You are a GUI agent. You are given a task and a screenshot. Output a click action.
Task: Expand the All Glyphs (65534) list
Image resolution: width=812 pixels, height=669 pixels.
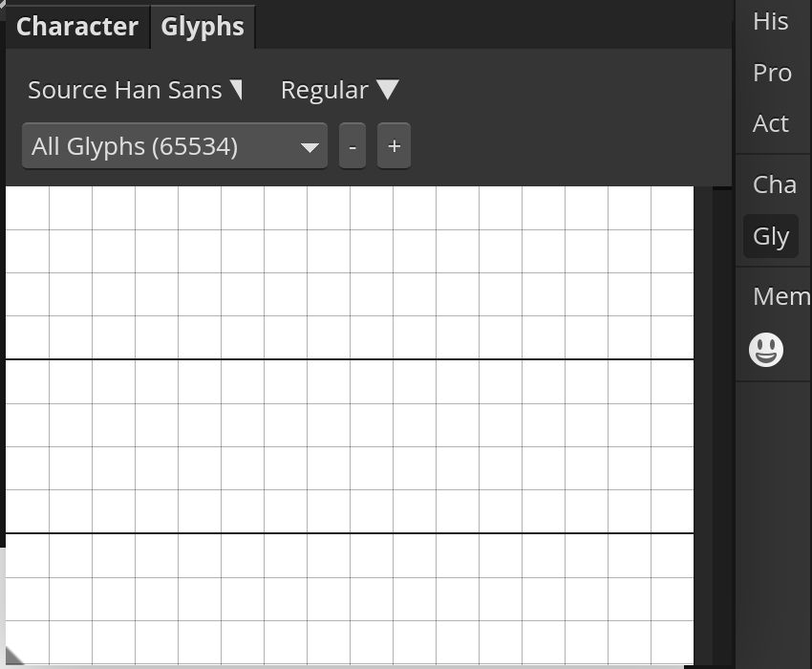tap(174, 145)
